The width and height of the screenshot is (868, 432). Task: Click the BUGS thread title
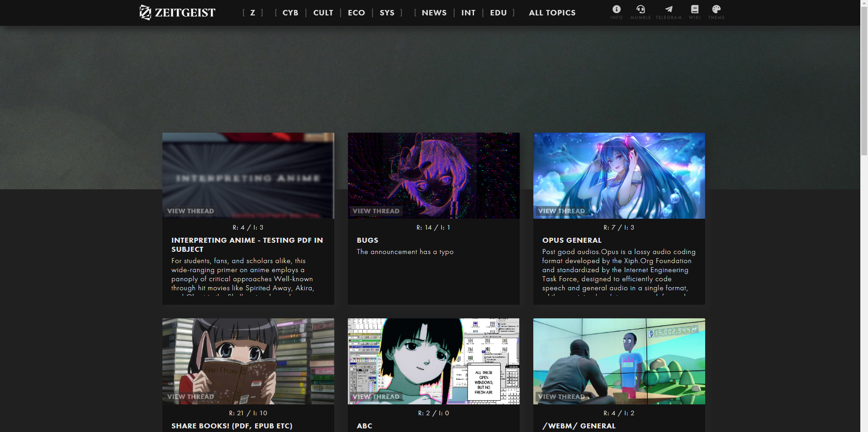point(367,240)
